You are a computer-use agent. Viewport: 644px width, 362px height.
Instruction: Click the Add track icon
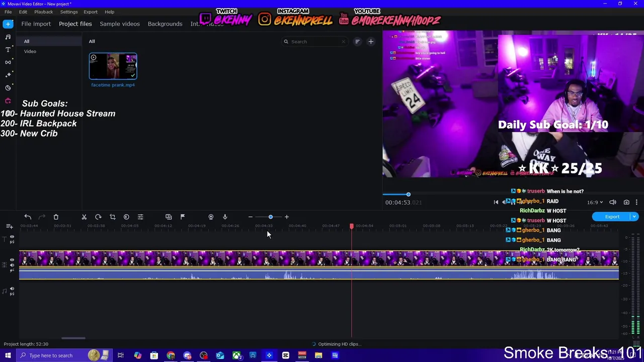tap(9, 227)
